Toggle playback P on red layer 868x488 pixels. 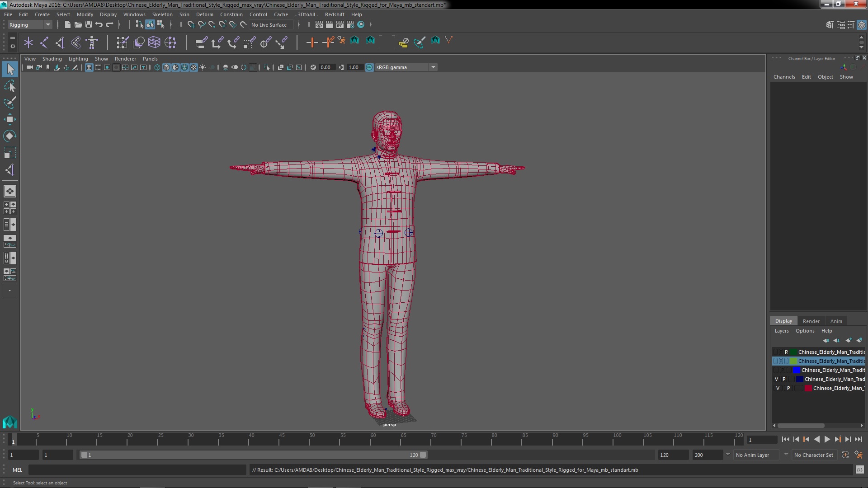[788, 388]
